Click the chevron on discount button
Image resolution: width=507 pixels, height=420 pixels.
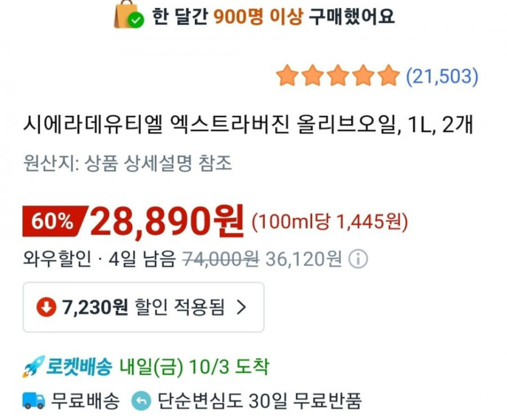(241, 308)
